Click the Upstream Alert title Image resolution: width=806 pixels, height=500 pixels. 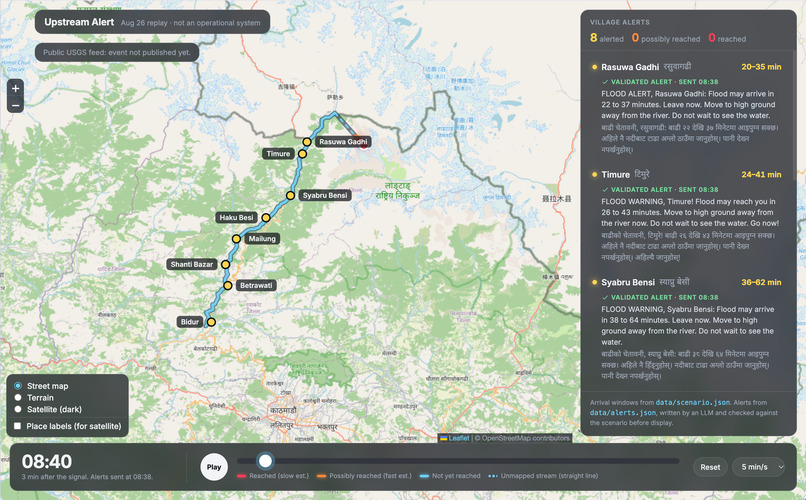[x=79, y=22]
